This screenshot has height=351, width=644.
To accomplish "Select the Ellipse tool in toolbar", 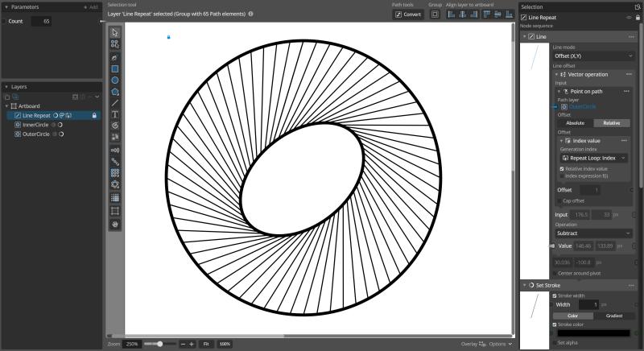I will [x=115, y=81].
